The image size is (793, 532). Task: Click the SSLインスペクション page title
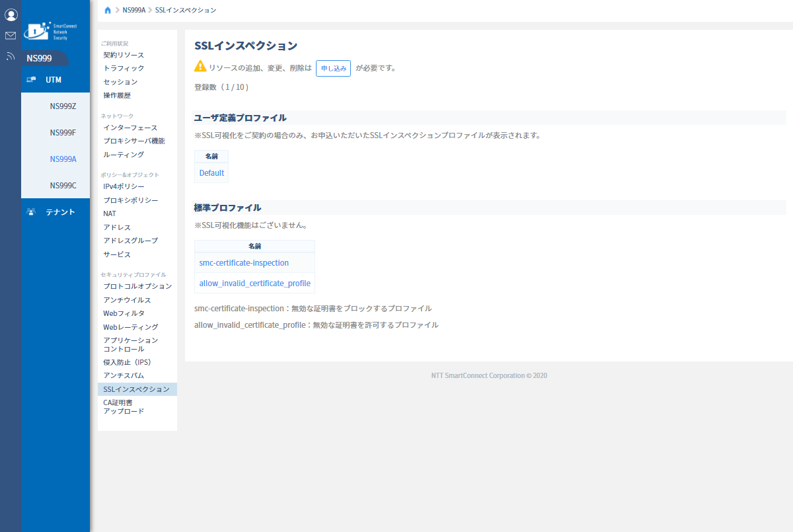click(246, 46)
